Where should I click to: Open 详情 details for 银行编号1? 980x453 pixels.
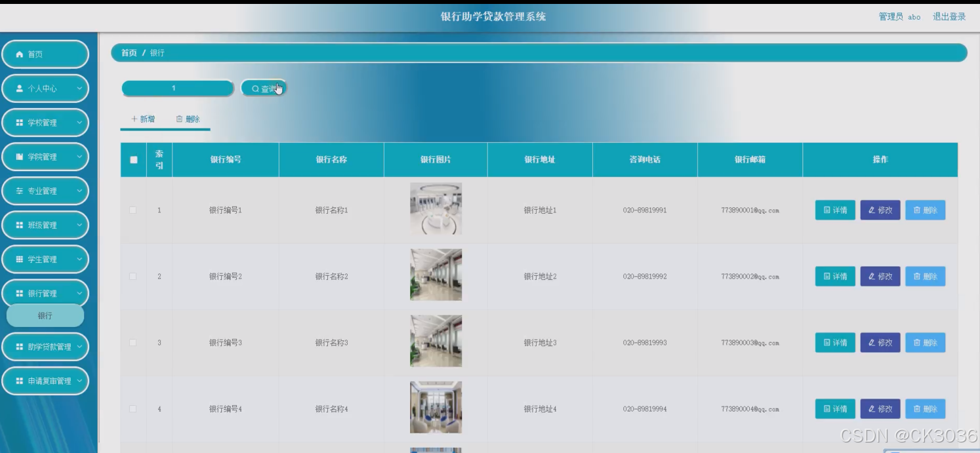[x=835, y=210]
